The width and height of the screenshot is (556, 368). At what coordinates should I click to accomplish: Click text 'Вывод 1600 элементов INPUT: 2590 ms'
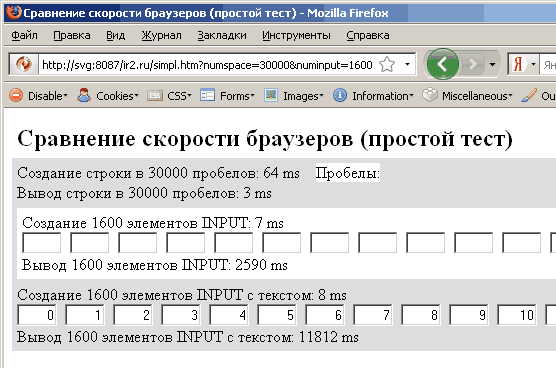pyautogui.click(x=155, y=265)
